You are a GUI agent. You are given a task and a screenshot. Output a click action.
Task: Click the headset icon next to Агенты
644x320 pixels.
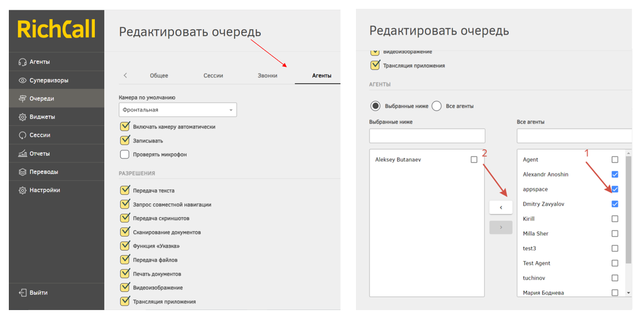23,62
